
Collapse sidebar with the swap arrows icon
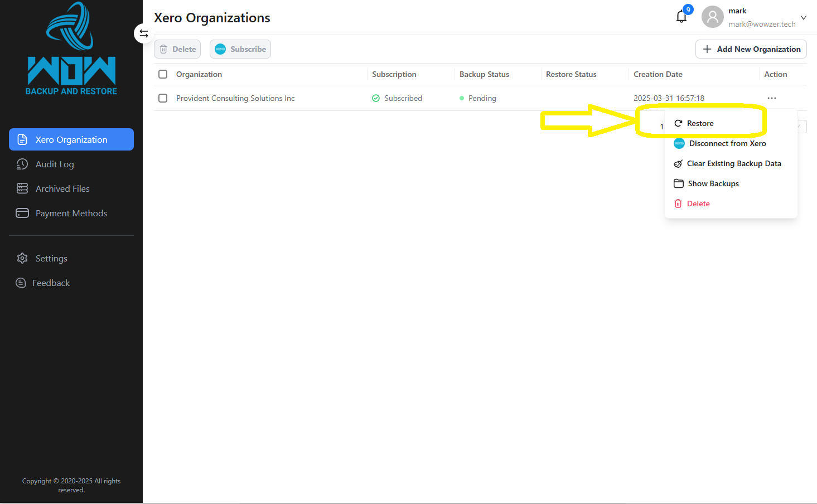point(143,33)
